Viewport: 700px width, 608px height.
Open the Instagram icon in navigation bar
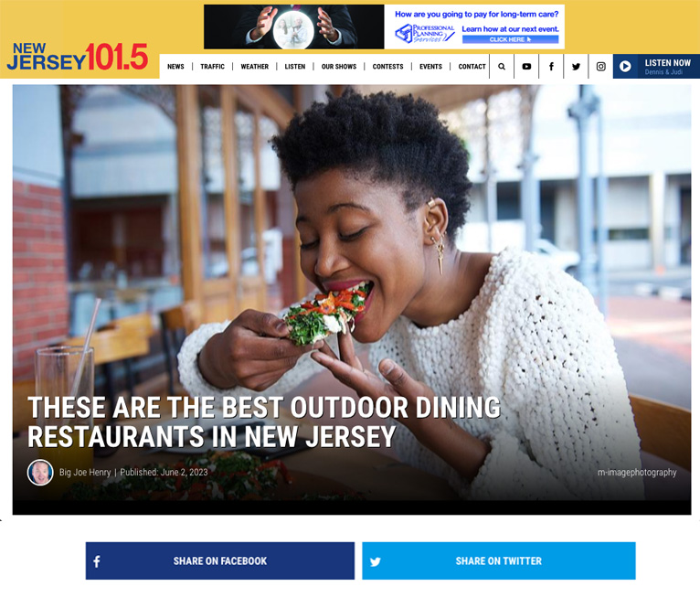601,67
